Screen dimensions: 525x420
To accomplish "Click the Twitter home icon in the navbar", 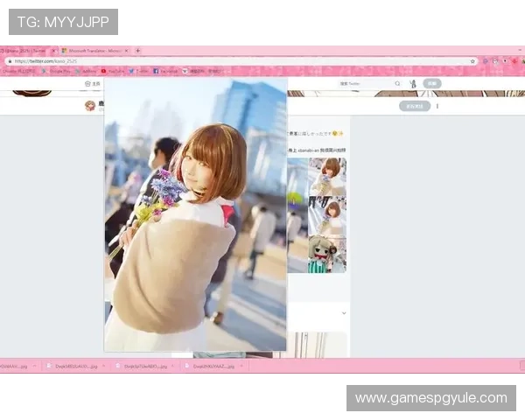I will point(87,83).
